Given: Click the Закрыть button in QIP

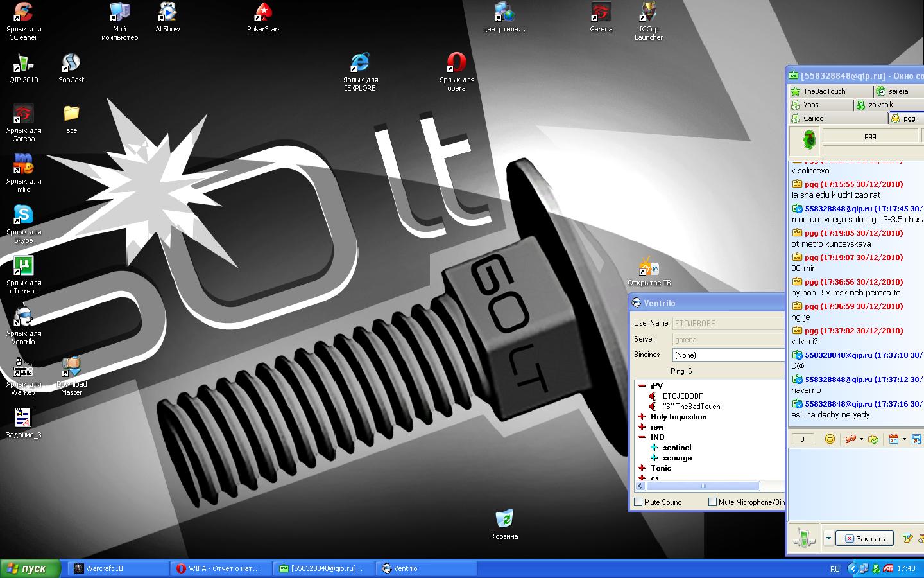Looking at the screenshot, I should pos(865,538).
